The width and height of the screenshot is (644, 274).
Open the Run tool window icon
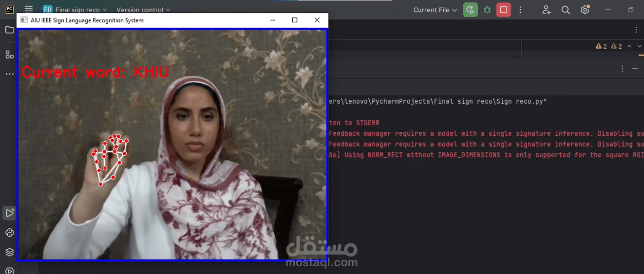tap(9, 213)
